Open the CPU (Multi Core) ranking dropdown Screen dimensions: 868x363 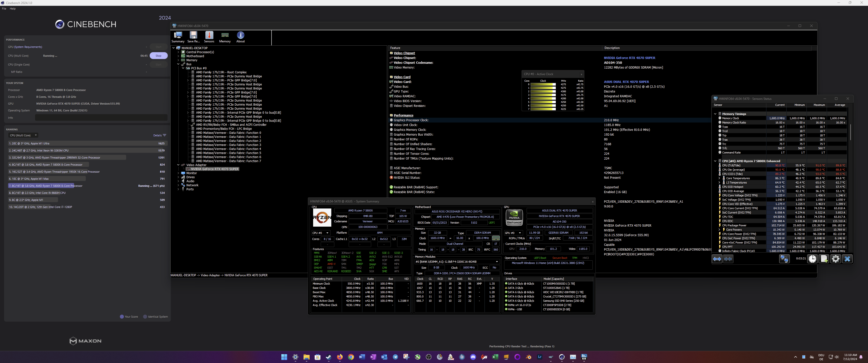coord(23,135)
